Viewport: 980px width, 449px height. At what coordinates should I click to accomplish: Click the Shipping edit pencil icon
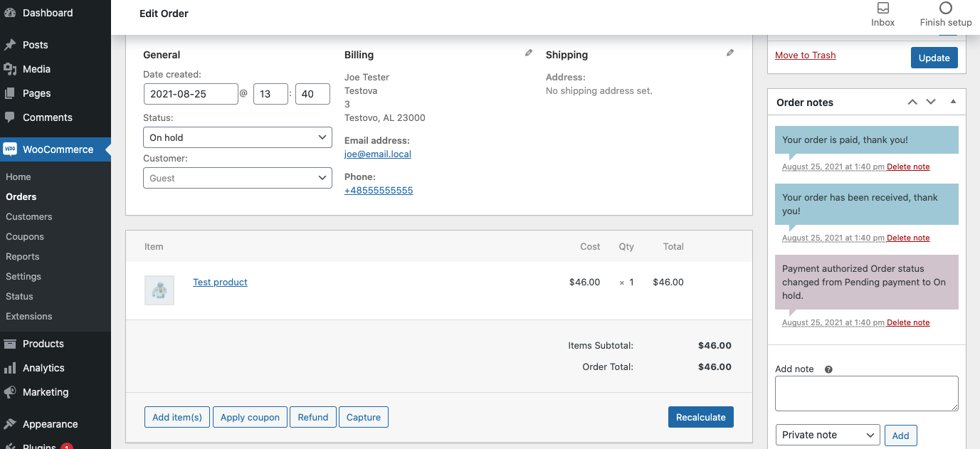tap(729, 53)
